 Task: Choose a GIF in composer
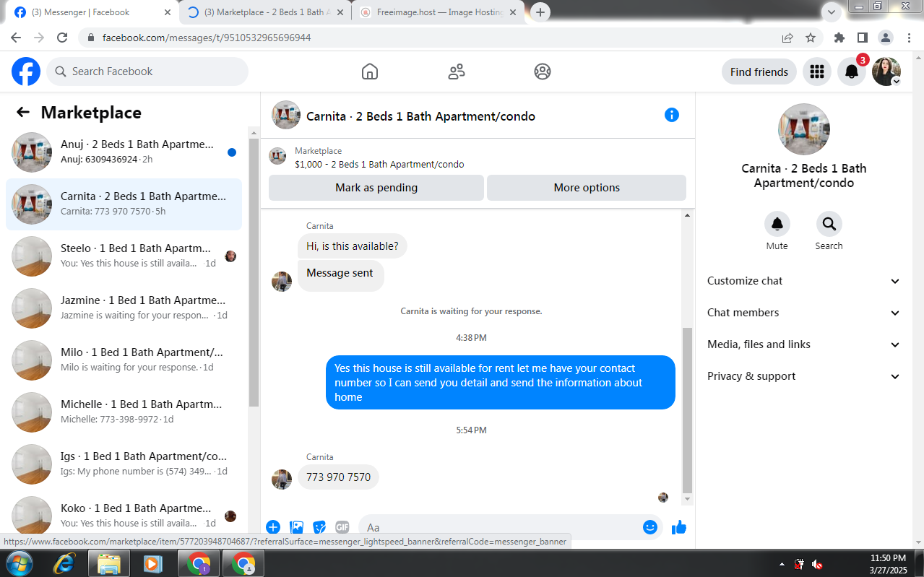click(342, 527)
